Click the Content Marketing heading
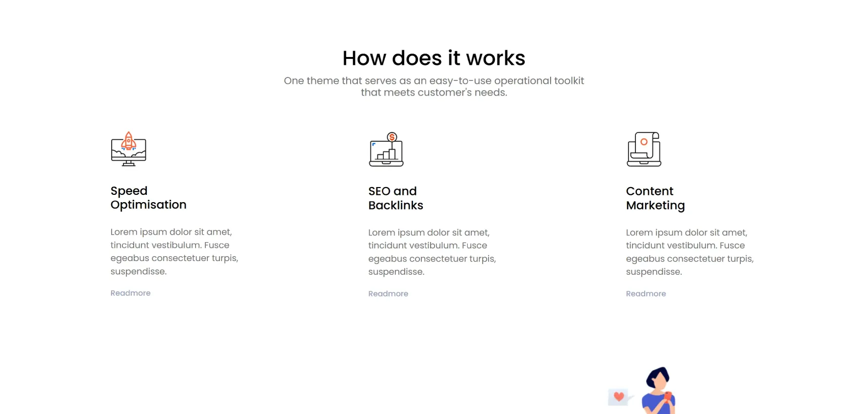 tap(655, 198)
